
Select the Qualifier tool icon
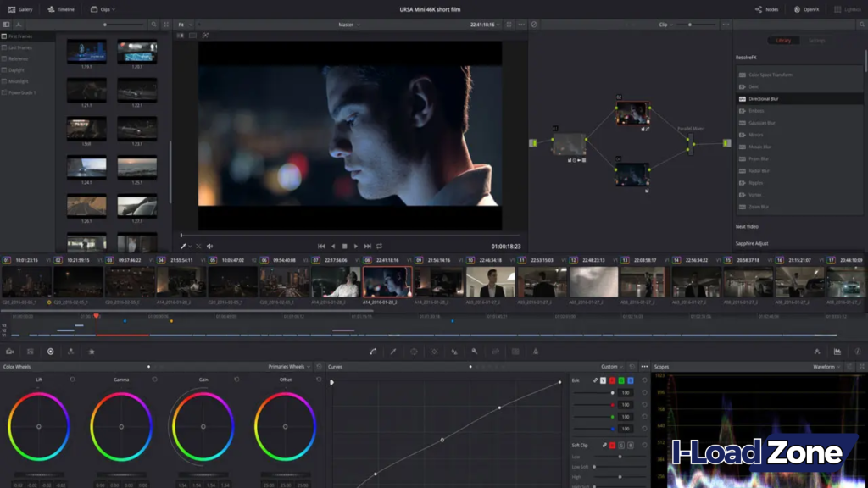(391, 351)
